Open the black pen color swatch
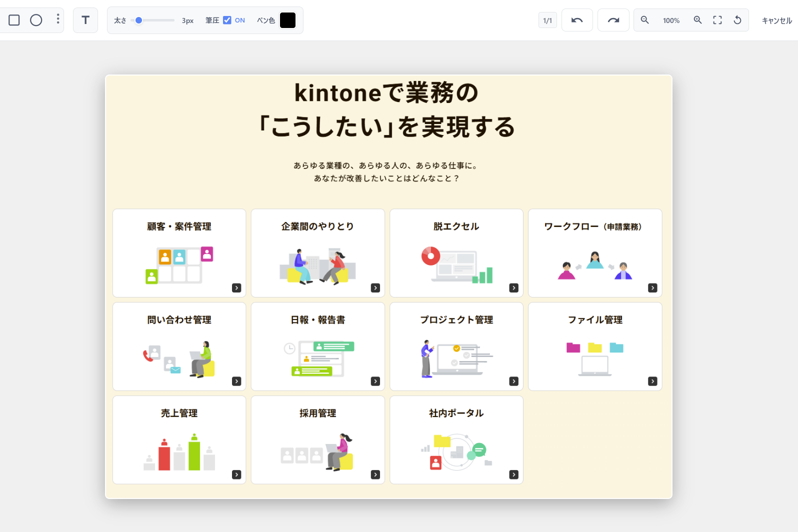This screenshot has width=798, height=532. coord(287,20)
